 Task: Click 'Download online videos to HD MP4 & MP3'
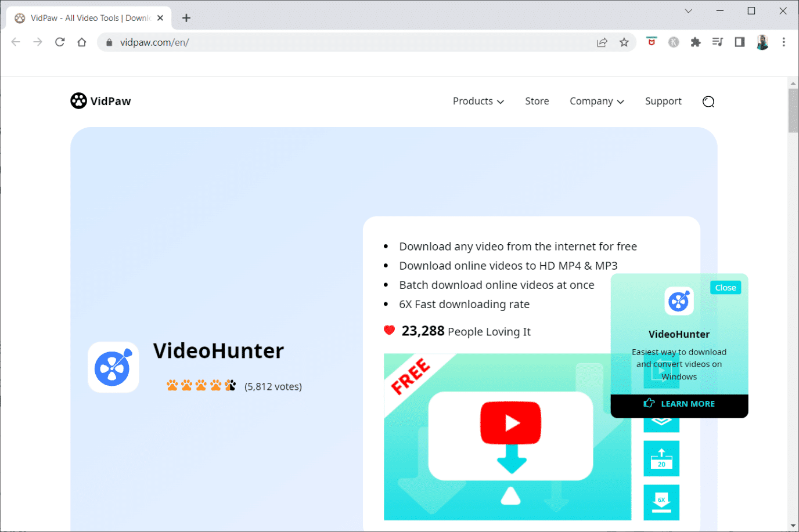(508, 266)
